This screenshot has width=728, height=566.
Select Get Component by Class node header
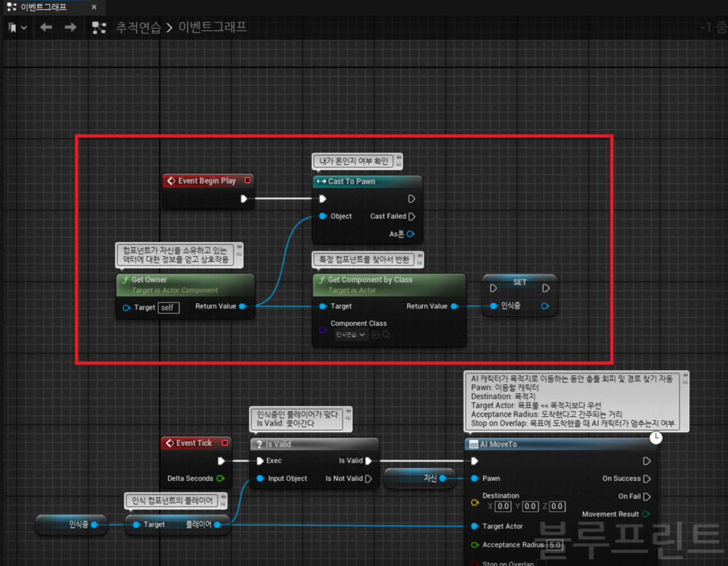pyautogui.click(x=389, y=284)
